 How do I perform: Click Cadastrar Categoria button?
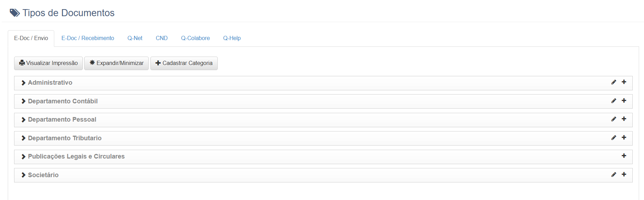184,63
